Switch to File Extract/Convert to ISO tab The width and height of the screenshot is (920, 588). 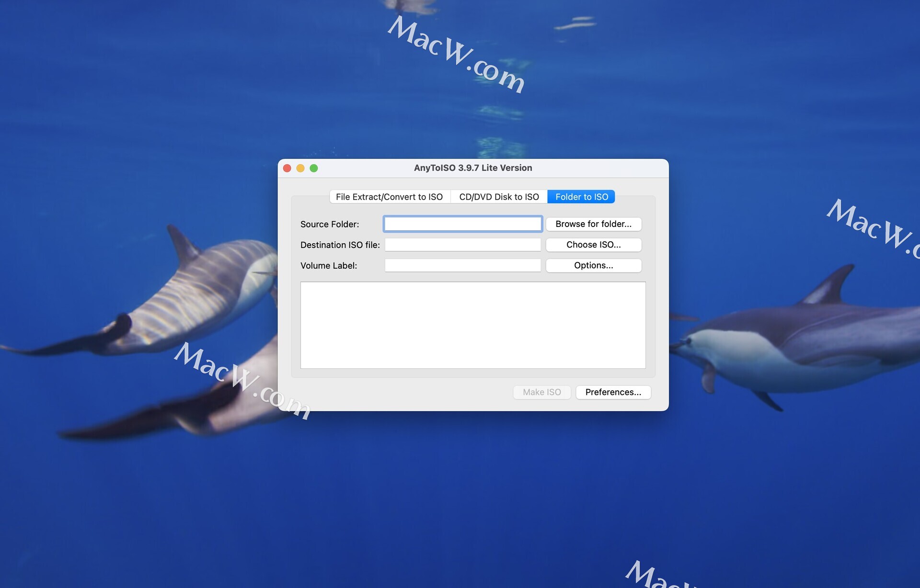coord(390,197)
